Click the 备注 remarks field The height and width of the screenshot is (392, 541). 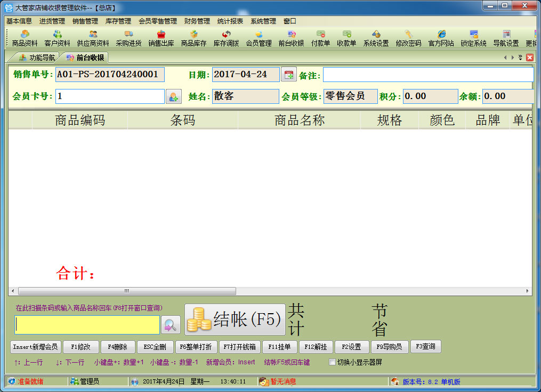(428, 75)
